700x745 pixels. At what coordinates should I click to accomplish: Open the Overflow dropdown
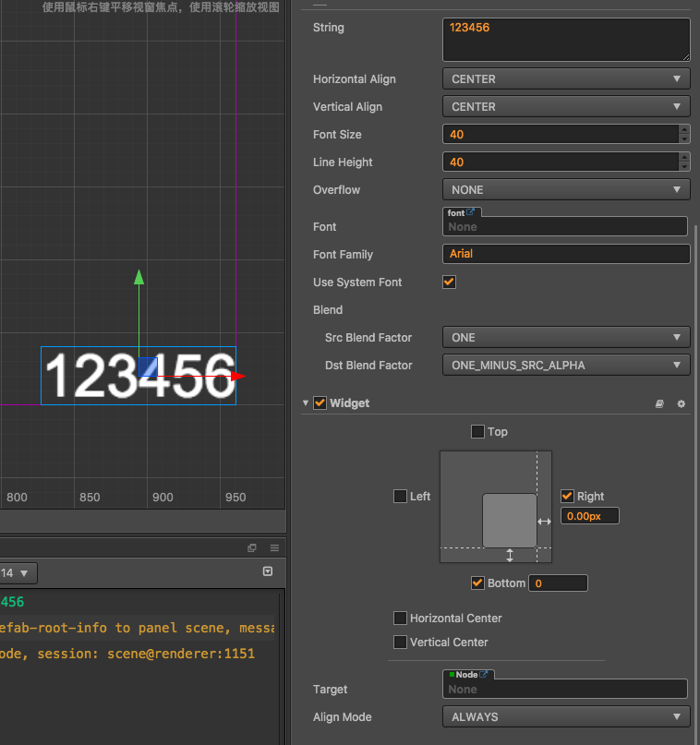[565, 190]
